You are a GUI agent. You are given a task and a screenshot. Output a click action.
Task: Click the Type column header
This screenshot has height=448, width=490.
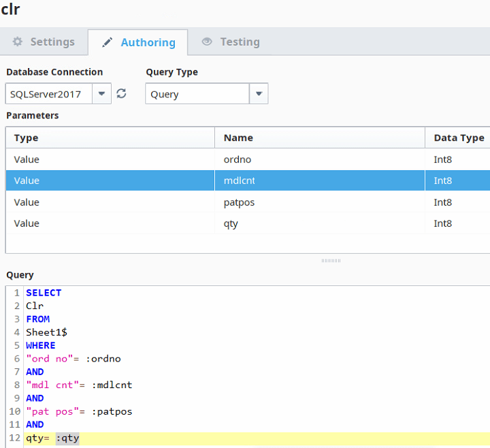[109, 138]
